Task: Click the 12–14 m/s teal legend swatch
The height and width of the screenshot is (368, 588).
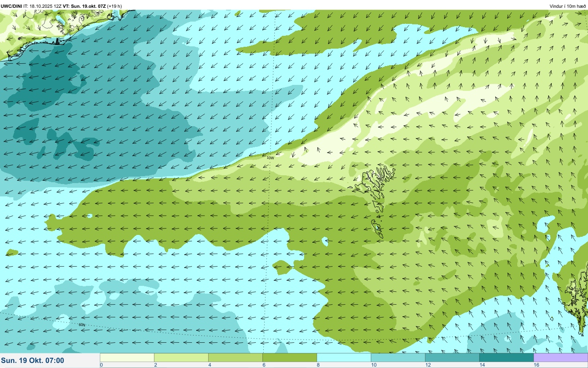Action: (x=452, y=357)
